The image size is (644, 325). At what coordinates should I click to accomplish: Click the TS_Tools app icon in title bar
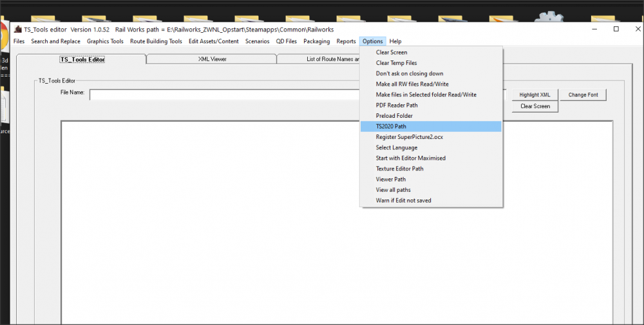point(17,30)
